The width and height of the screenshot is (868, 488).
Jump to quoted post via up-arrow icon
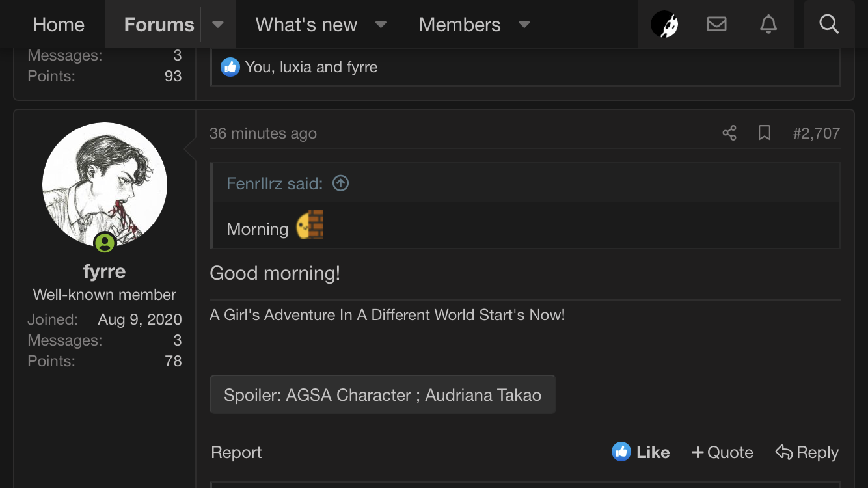coord(340,183)
